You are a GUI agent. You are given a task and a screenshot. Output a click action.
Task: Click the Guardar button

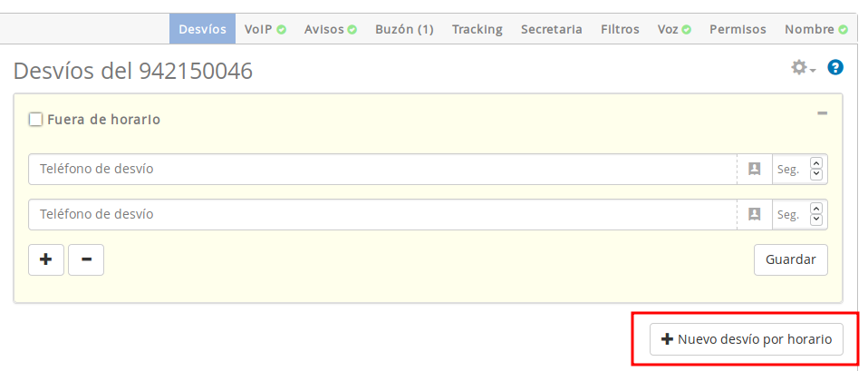pyautogui.click(x=790, y=259)
